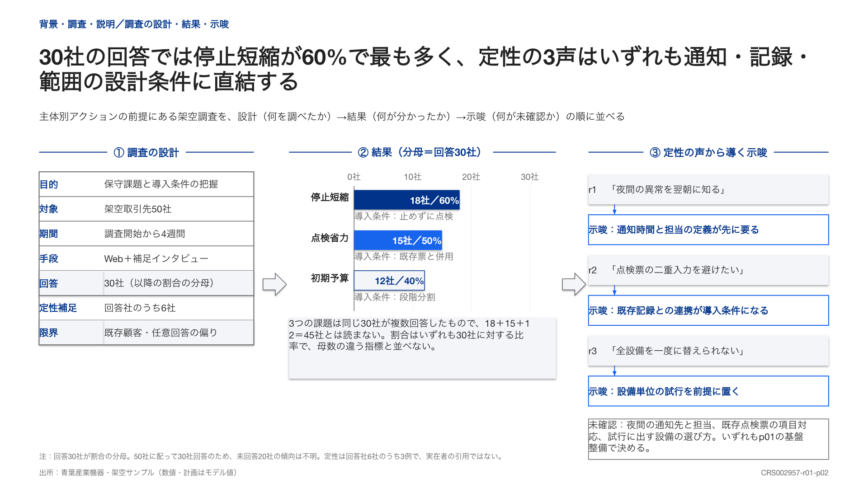The width and height of the screenshot is (868, 488).
Task: Click the box 示唆：通知時間と担当の定義が先に要る
Action: point(708,230)
